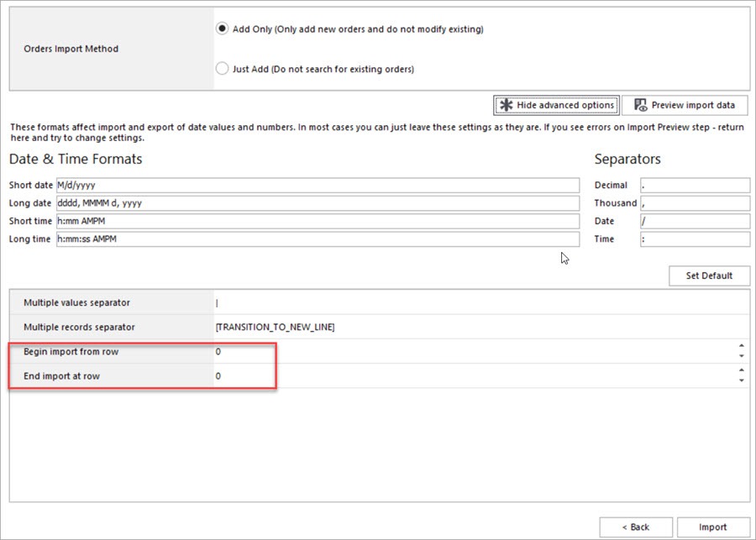Go back with the < Back button
The width and height of the screenshot is (756, 540).
coord(635,527)
